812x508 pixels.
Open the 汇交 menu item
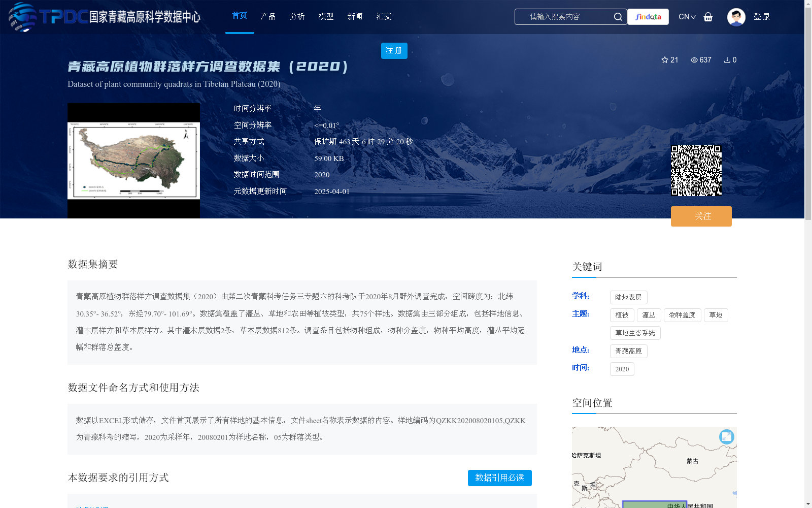pos(384,16)
